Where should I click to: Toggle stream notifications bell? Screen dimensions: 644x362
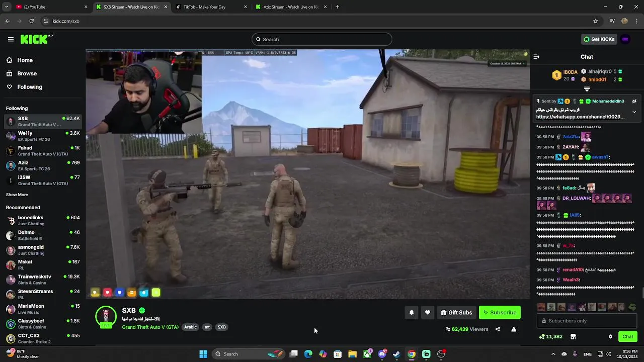coord(412,313)
